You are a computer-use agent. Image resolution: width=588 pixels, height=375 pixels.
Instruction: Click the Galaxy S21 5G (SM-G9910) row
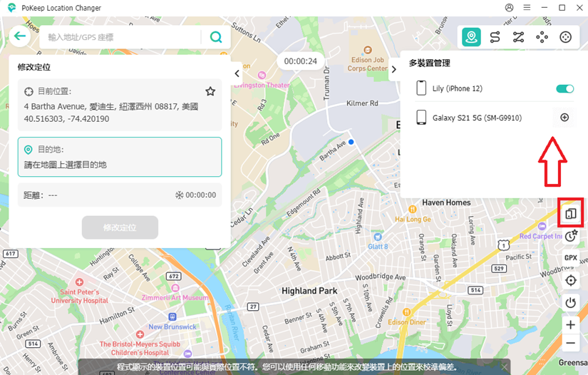coord(494,118)
